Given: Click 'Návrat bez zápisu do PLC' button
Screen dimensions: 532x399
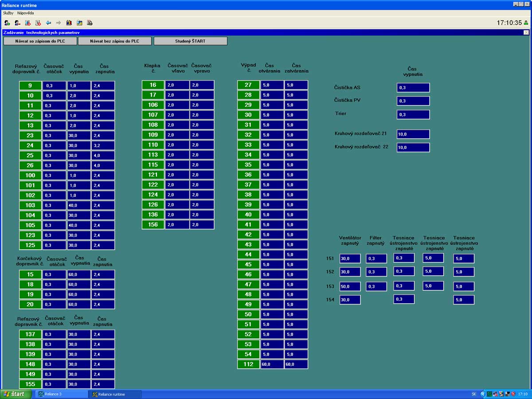Looking at the screenshot, I should (115, 41).
